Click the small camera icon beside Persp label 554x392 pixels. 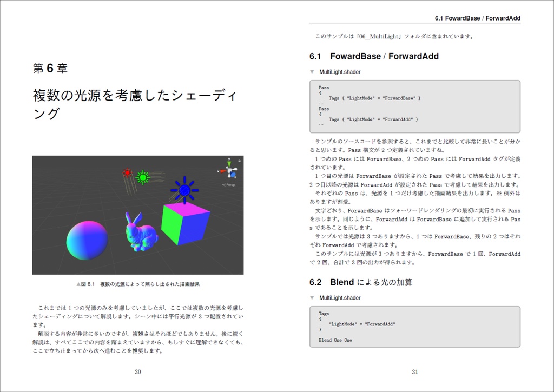pyautogui.click(x=224, y=184)
